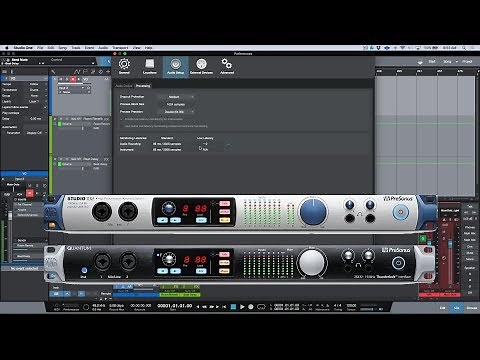This screenshot has height=360, width=480.
Task: Click the main time display 00001.01.01.00
Action: click(x=175, y=306)
